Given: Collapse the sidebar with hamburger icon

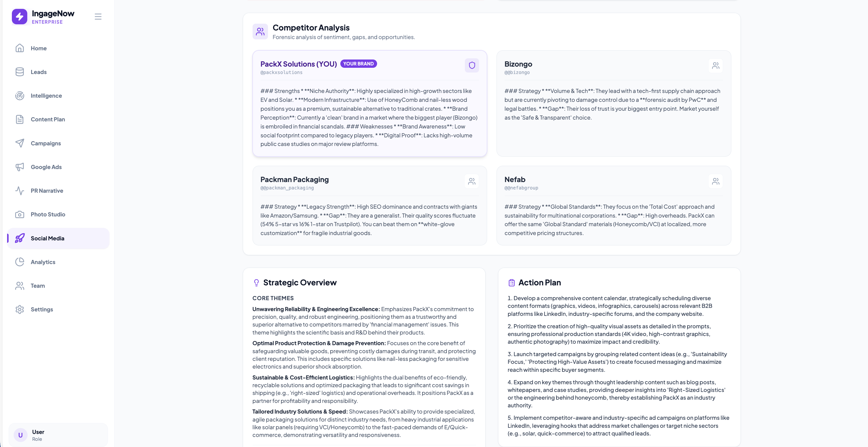Looking at the screenshot, I should (98, 17).
